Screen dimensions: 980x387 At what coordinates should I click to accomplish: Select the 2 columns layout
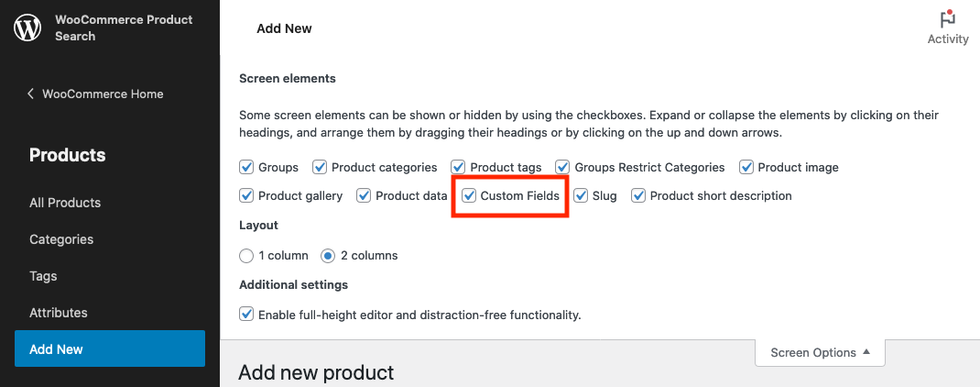tap(328, 256)
